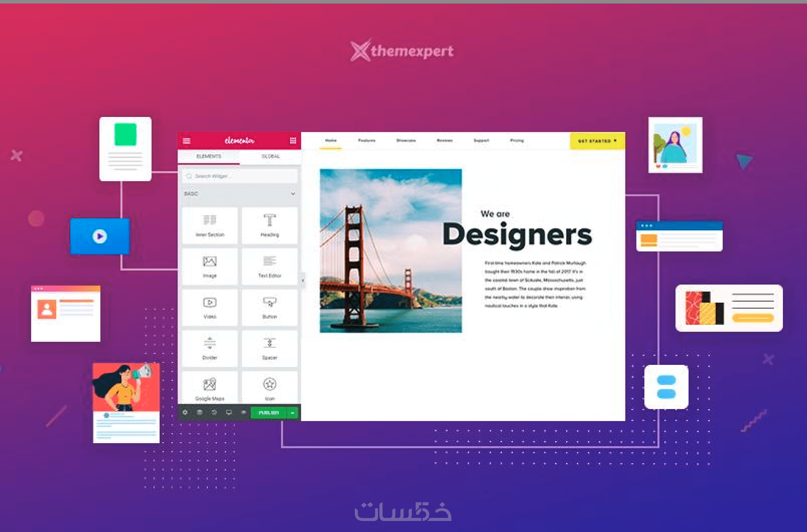Select the Heading widget
Screen dimensions: 807x532
270,225
